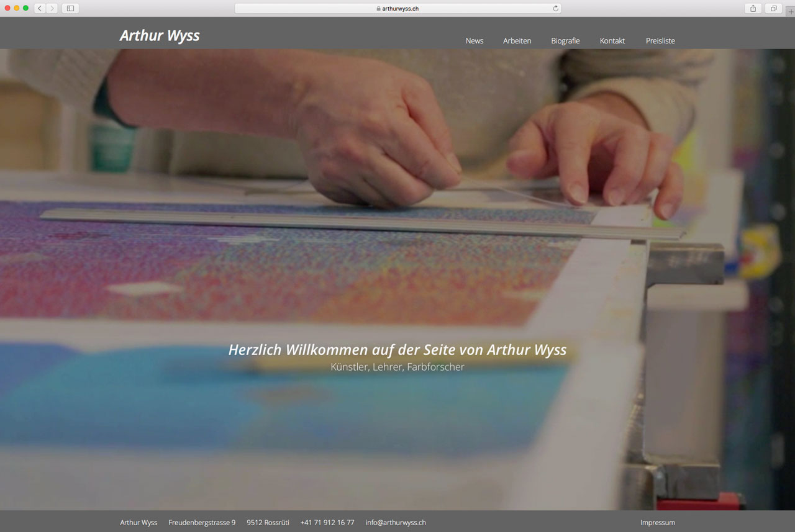The image size is (795, 532).
Task: Show the tab overview
Action: click(774, 8)
